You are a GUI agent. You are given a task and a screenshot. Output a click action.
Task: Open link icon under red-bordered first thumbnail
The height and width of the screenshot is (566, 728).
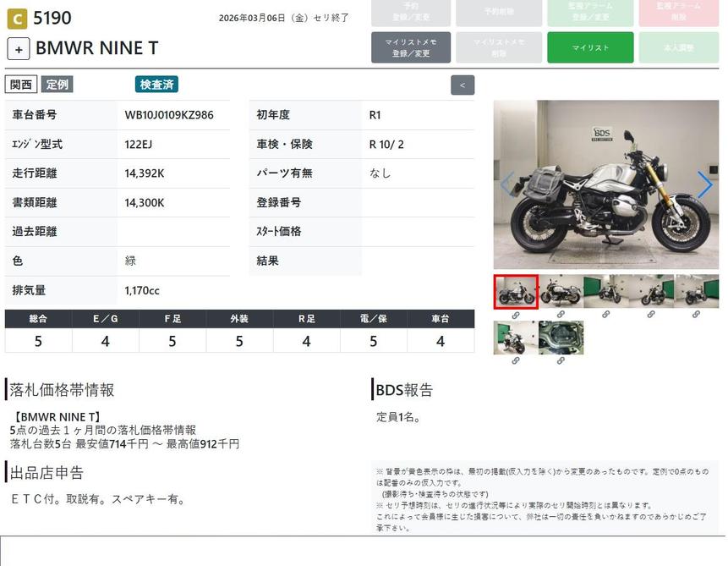(x=516, y=315)
